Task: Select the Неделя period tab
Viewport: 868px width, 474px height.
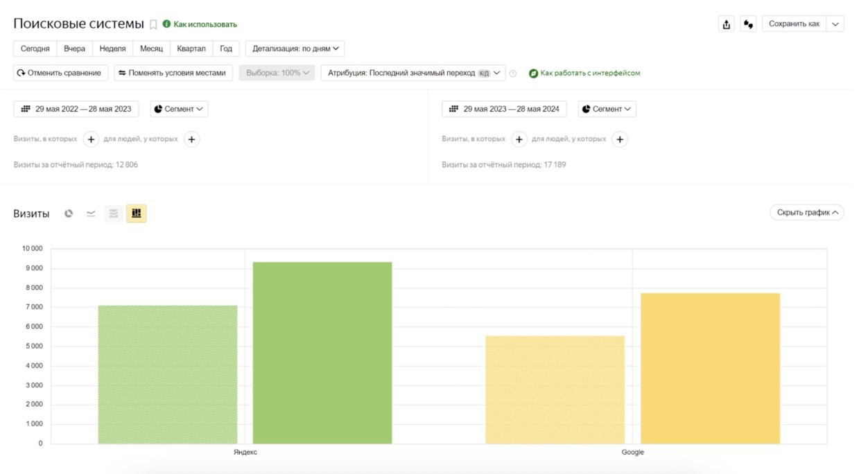Action: coord(112,49)
